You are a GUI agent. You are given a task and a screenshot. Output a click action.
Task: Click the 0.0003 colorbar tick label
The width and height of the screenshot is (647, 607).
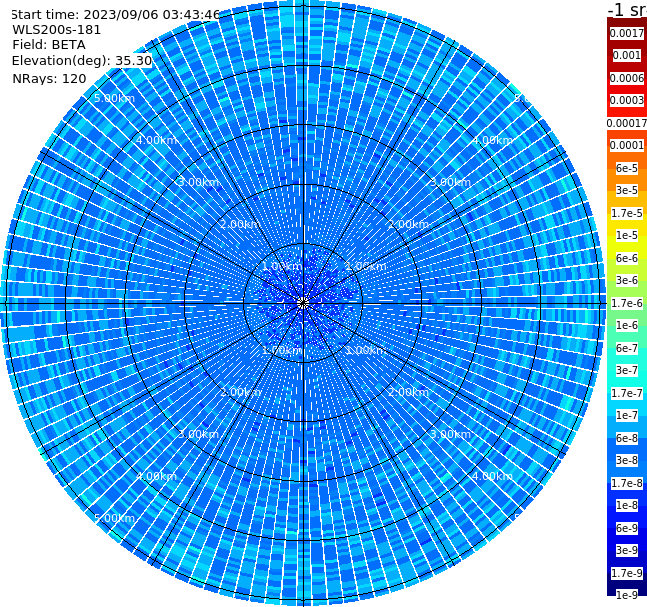pyautogui.click(x=626, y=100)
